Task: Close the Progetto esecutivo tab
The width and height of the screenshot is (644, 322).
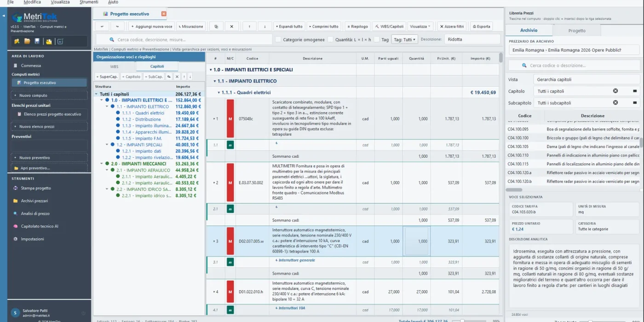Action: pyautogui.click(x=164, y=14)
